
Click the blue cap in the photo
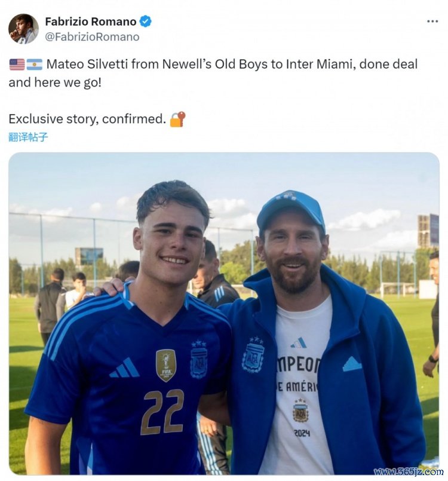click(290, 209)
